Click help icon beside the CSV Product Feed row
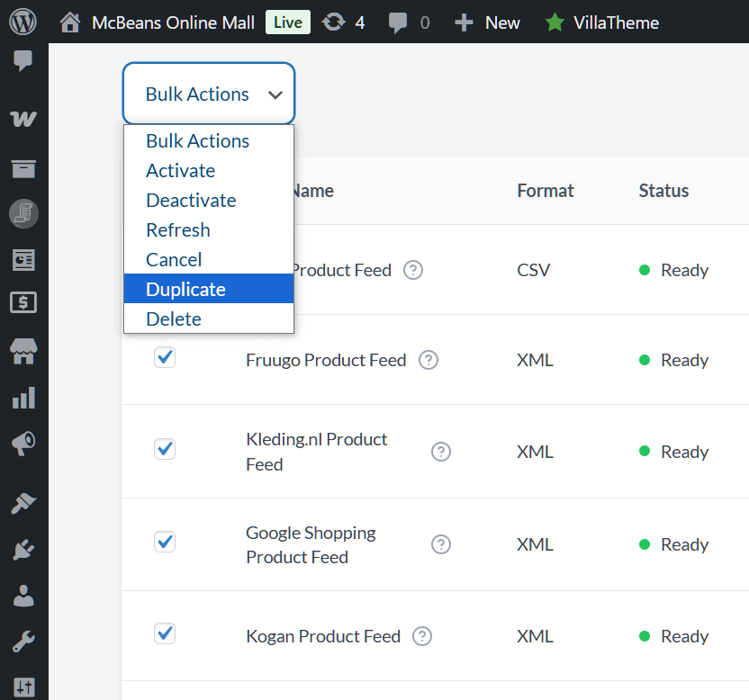This screenshot has width=749, height=700. 412,270
